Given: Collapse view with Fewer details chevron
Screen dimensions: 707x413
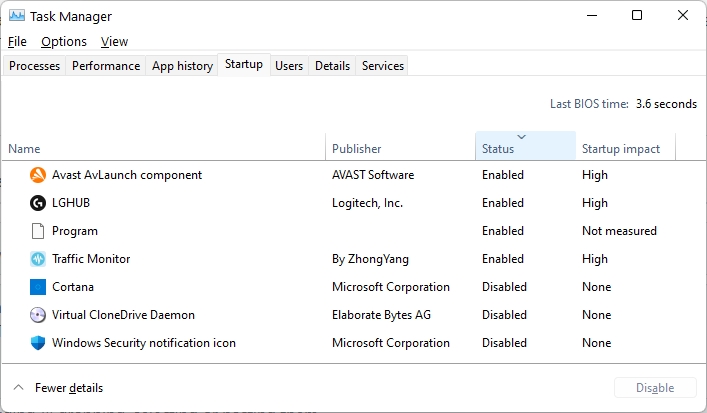Looking at the screenshot, I should coord(18,387).
